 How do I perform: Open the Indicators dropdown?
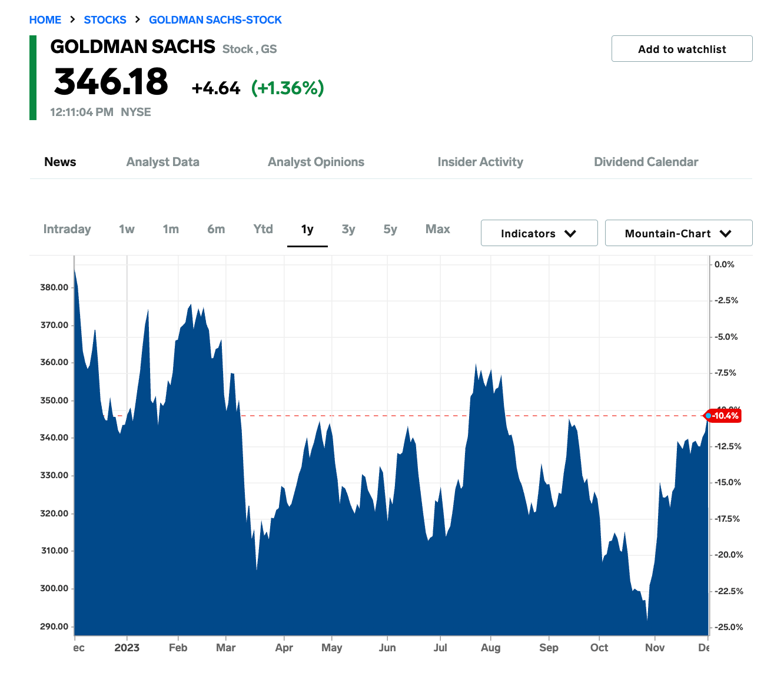[x=538, y=233]
